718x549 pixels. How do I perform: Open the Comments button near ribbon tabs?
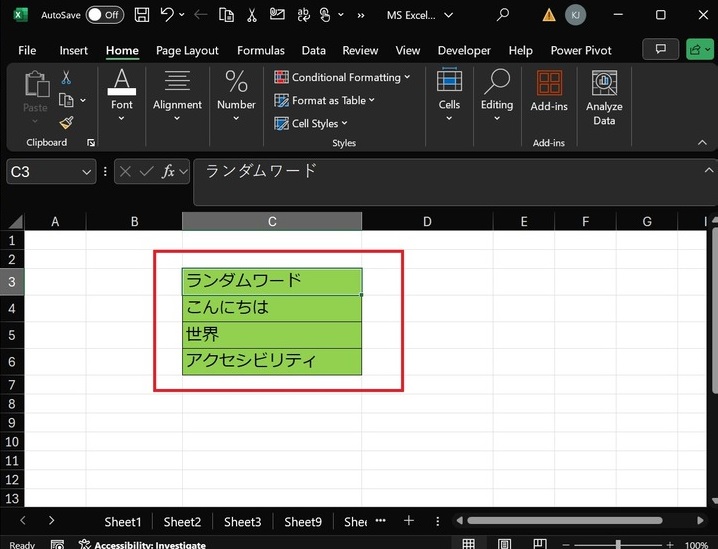(x=659, y=49)
